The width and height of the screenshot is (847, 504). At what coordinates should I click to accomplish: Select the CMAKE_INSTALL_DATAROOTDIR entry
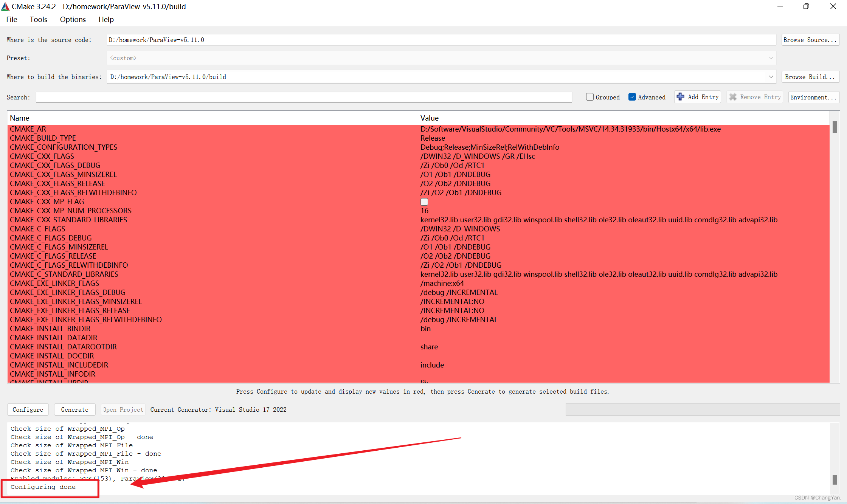[x=63, y=347]
